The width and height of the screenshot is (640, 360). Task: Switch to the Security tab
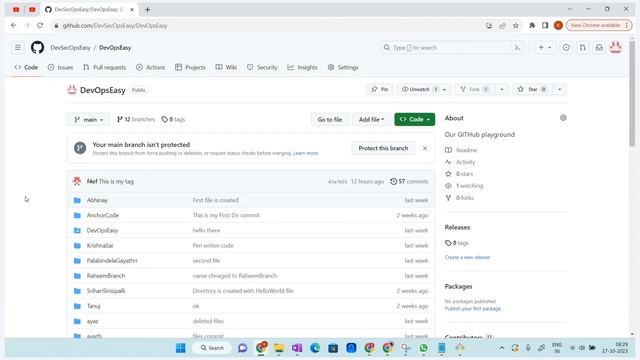point(262,67)
